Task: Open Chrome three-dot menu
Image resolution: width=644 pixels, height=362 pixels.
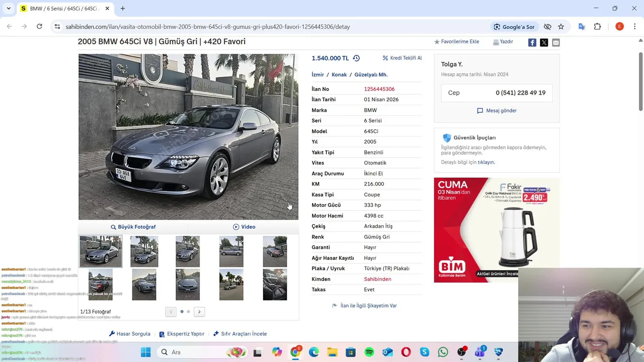Action: pos(634,27)
